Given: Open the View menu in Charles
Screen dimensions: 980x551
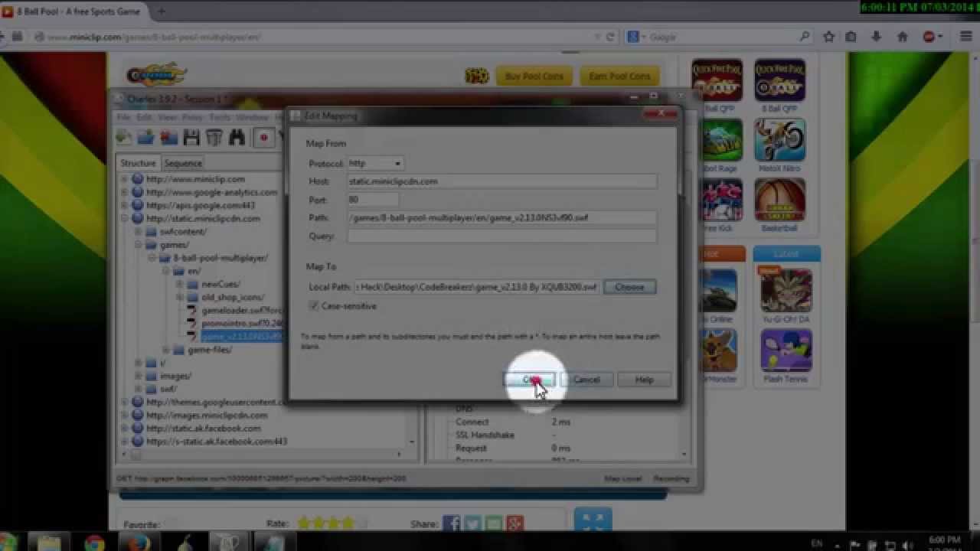Looking at the screenshot, I should tap(167, 117).
